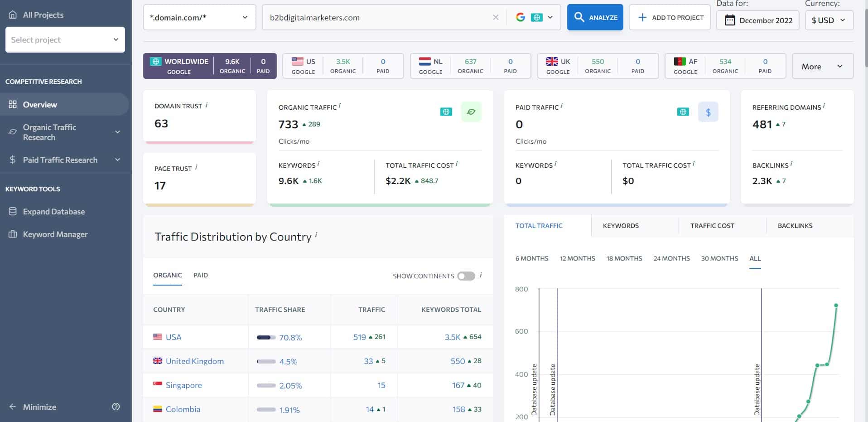The image size is (868, 422).
Task: Open the Singapore country link
Action: tap(184, 385)
